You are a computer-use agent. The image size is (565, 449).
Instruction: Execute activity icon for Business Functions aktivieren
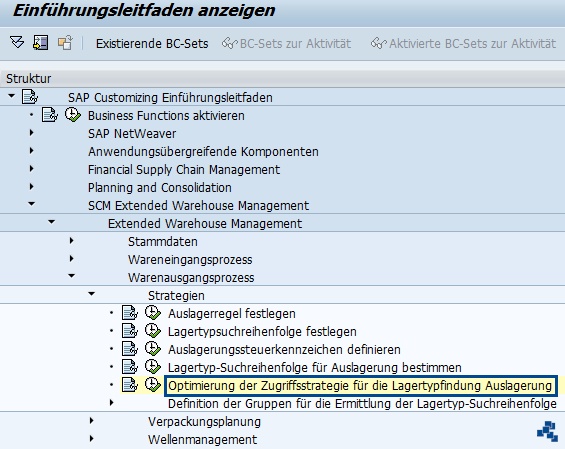point(73,115)
